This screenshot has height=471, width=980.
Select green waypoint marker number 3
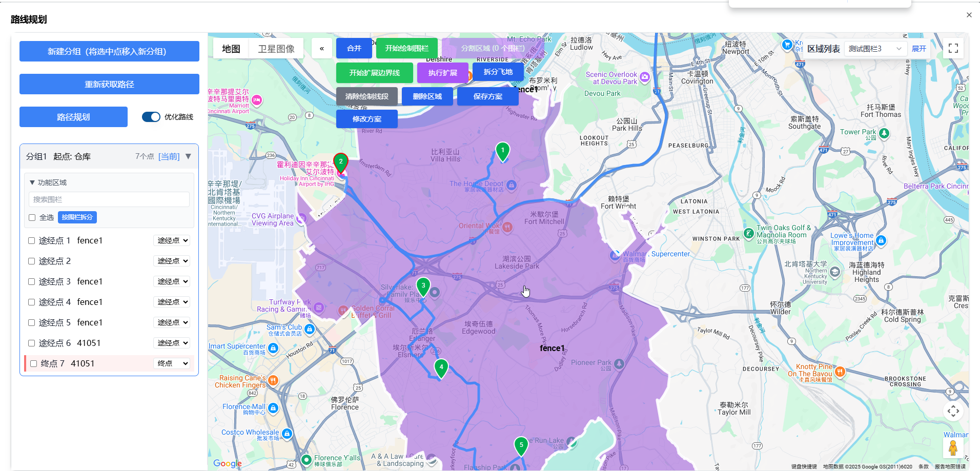423,286
